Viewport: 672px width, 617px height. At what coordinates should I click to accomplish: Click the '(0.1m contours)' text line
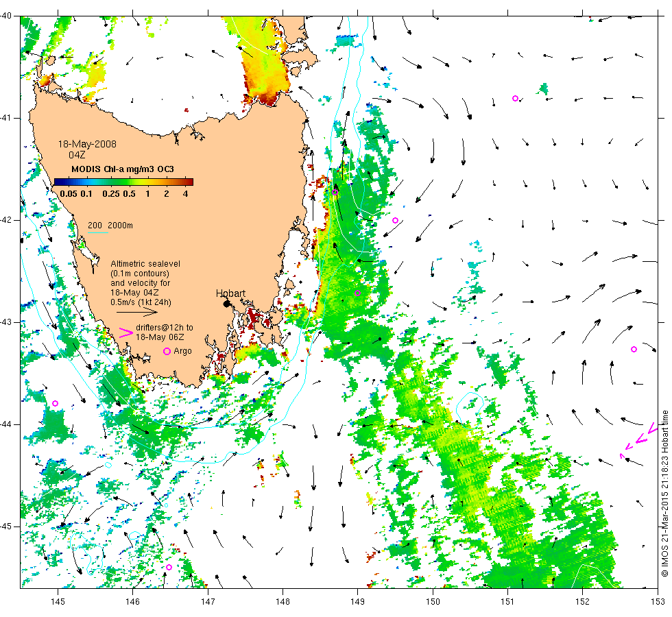click(140, 274)
